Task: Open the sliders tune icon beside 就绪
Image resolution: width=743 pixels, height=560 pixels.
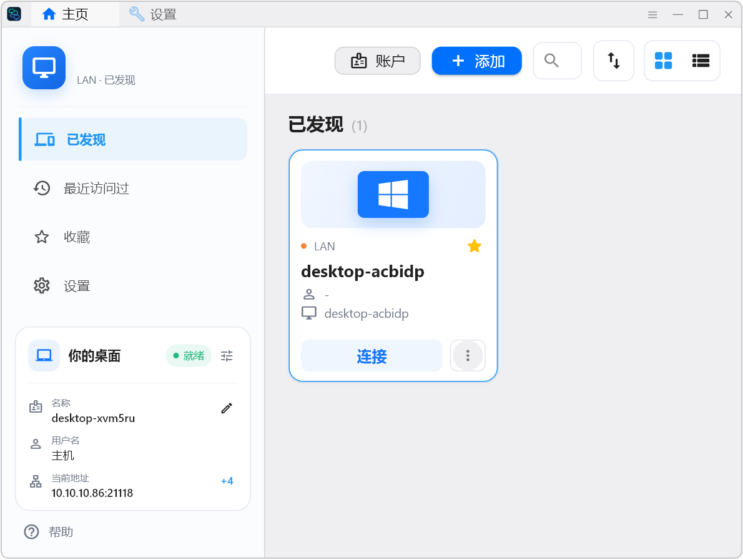Action: (227, 356)
